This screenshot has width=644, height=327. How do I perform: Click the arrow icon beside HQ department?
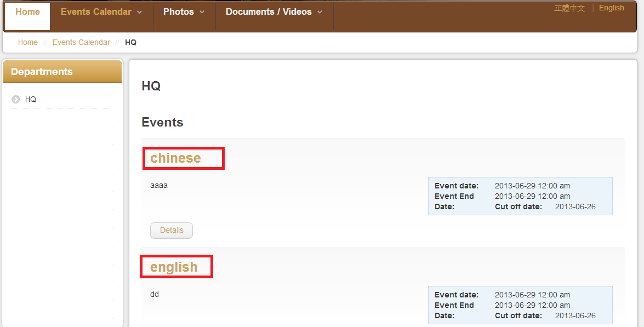16,99
